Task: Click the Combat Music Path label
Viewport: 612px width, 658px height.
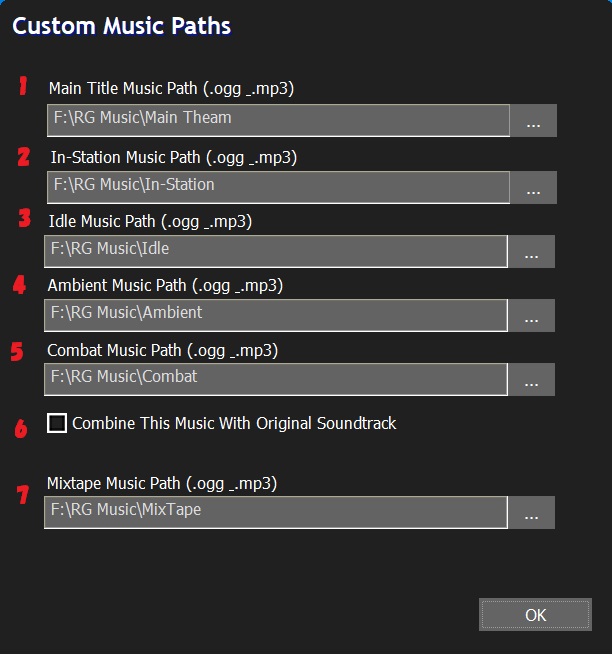Action: click(162, 351)
